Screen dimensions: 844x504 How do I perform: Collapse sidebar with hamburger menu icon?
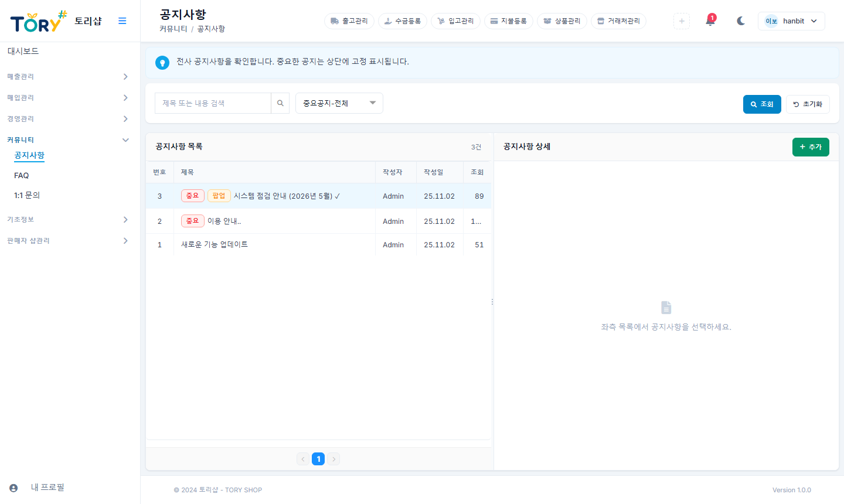click(x=122, y=21)
